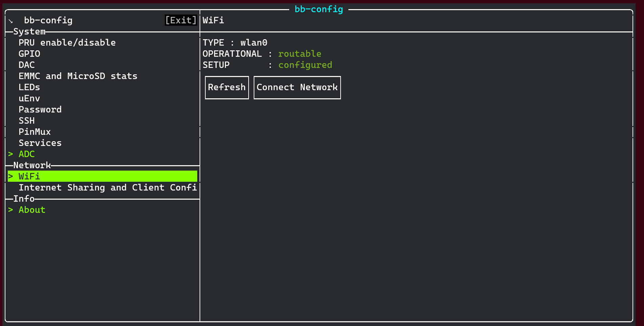Collapse the bb-config menu arrow icon
This screenshot has height=326, width=644.
click(x=10, y=21)
